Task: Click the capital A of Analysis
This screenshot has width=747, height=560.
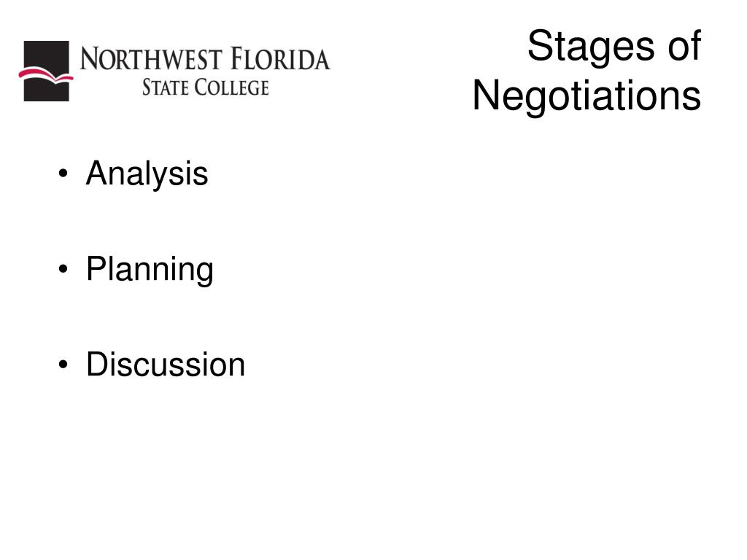Action: pyautogui.click(x=96, y=172)
